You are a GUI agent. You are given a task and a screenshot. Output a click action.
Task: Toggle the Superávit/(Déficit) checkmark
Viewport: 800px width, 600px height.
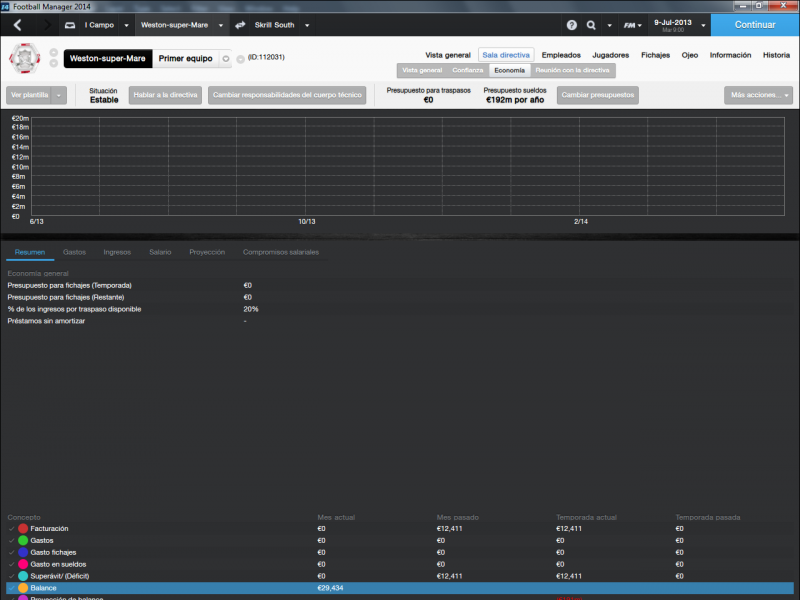point(11,577)
